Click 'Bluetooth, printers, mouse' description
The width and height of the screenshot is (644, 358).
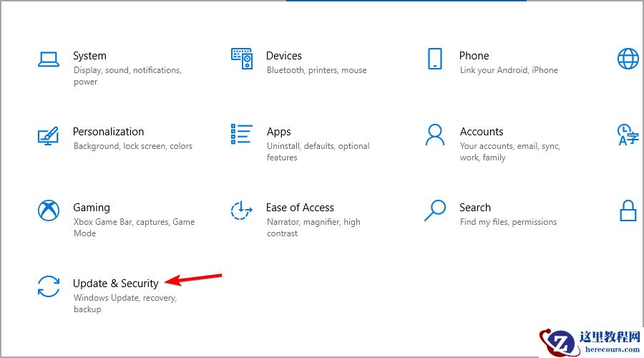click(x=317, y=70)
